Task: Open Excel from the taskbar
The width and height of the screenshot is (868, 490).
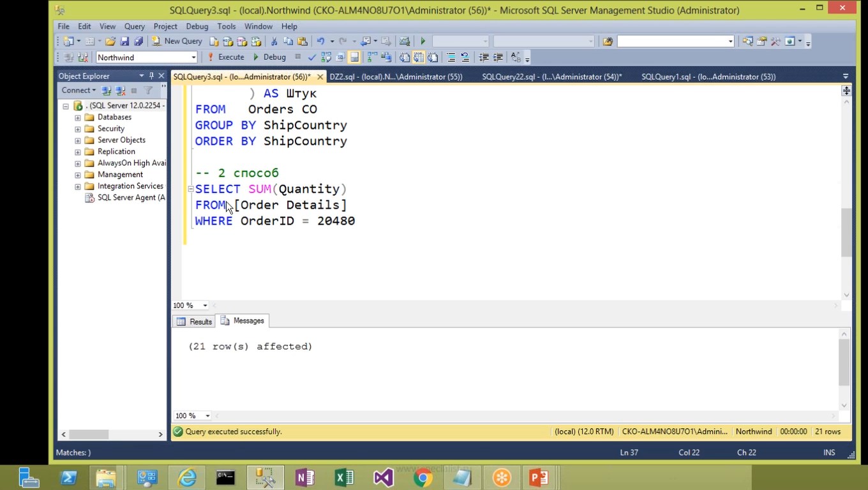Action: (344, 477)
